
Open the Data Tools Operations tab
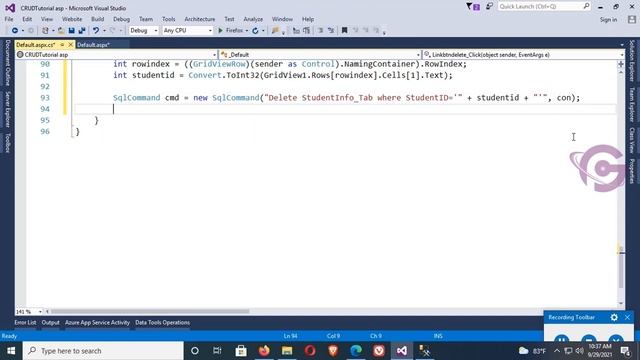162,322
